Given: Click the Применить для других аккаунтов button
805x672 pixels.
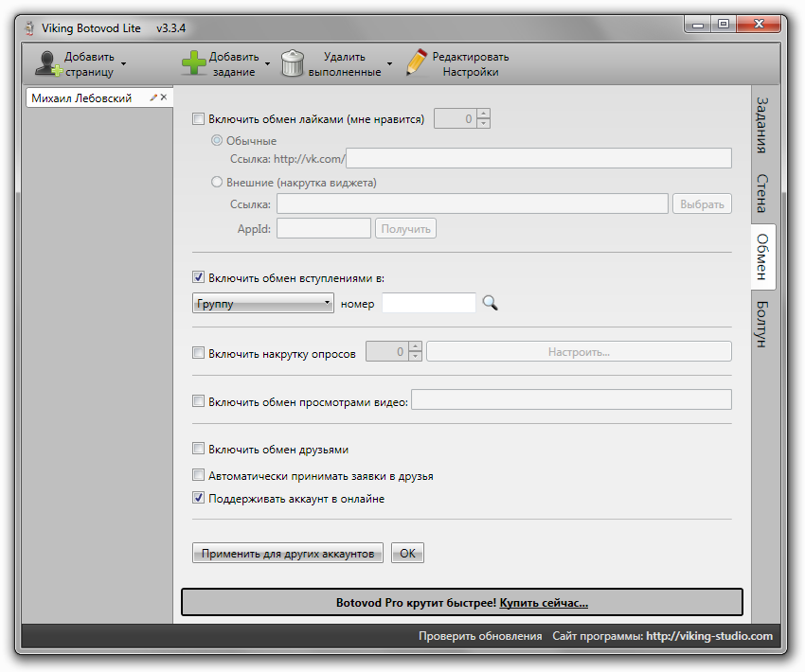Looking at the screenshot, I should pyautogui.click(x=287, y=554).
